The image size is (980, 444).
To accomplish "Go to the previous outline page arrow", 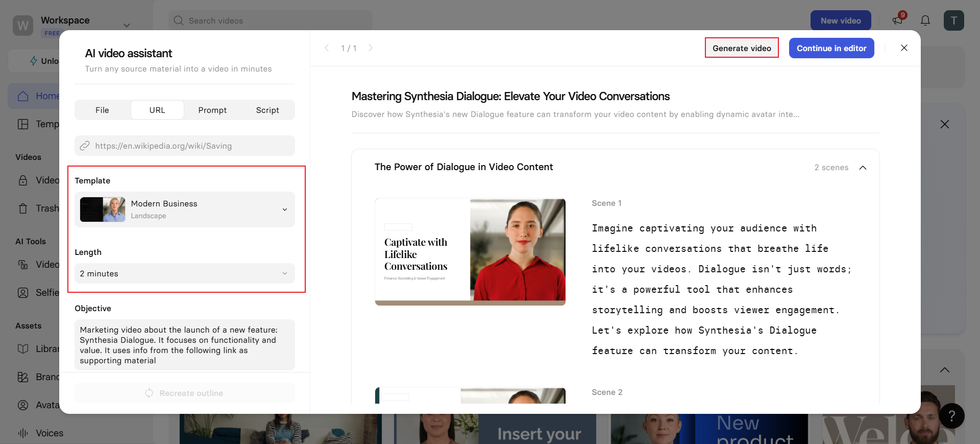I will (327, 48).
